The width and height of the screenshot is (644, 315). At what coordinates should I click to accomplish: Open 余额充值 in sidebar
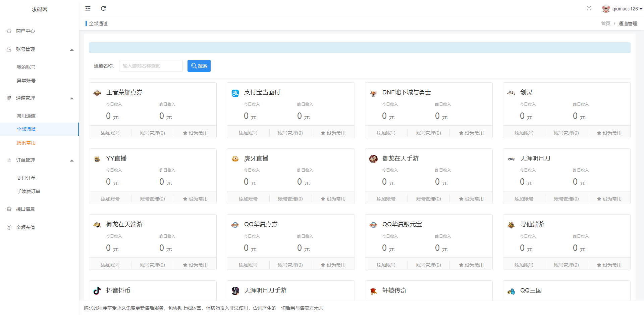[x=25, y=227]
